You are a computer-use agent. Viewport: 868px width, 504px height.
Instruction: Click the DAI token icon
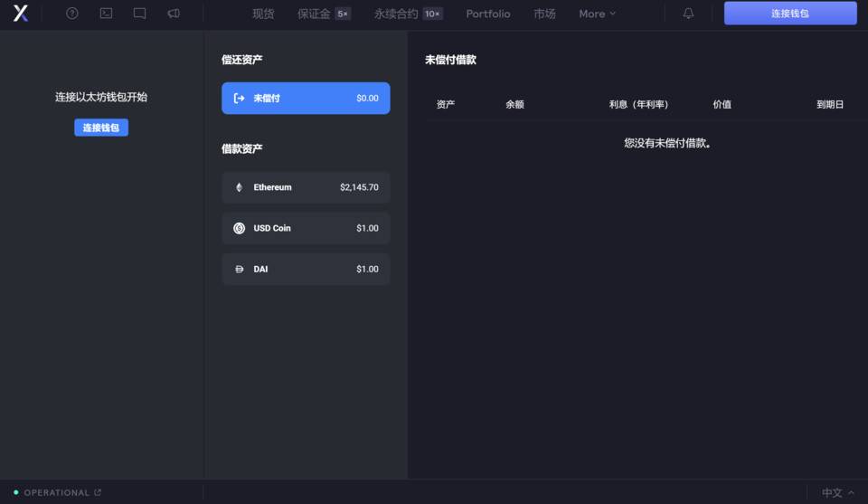point(240,269)
